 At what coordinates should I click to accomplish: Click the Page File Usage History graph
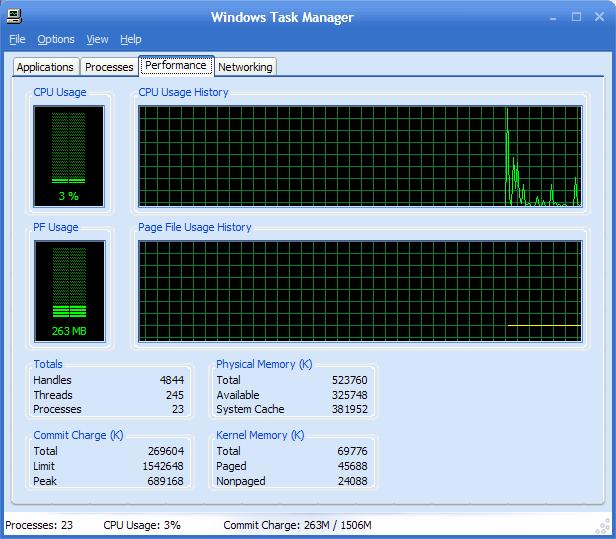(360, 291)
